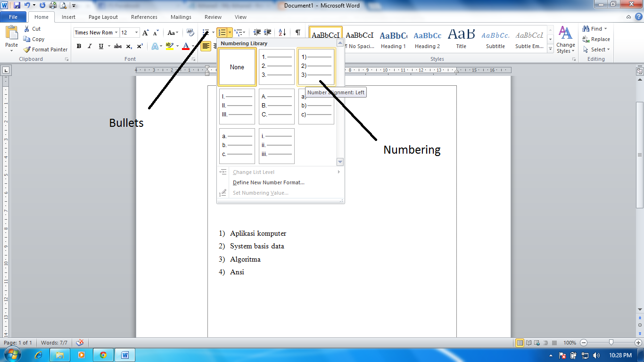Click the volume speaker icon in system tray
Image resolution: width=644 pixels, height=362 pixels.
coord(596,355)
